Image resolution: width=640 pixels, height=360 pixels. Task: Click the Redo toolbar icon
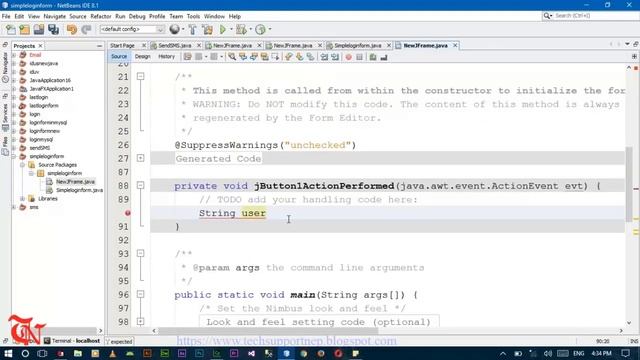point(86,29)
